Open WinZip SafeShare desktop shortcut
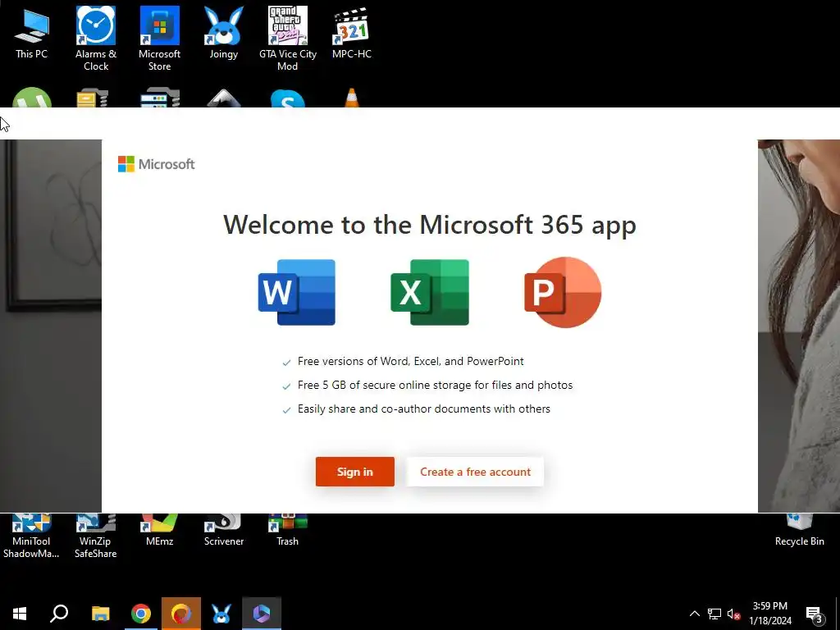This screenshot has height=630, width=840. pos(95,536)
